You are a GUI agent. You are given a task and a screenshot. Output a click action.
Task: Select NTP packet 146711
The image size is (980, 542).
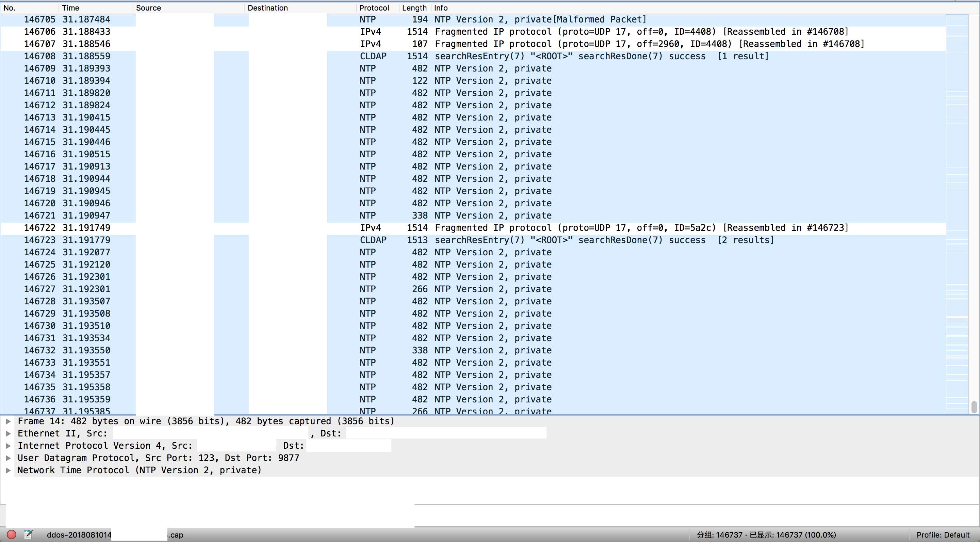[x=473, y=93]
